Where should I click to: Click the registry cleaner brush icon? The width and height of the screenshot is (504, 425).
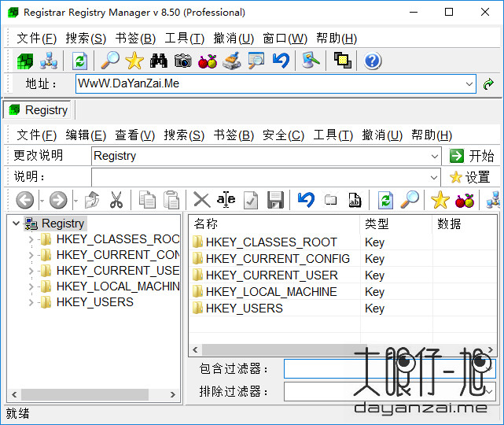click(x=232, y=61)
